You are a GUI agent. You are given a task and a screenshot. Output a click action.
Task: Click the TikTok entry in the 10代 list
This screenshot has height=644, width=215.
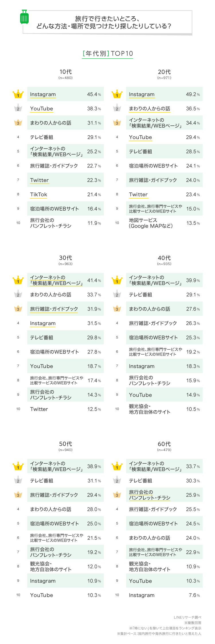tap(39, 195)
